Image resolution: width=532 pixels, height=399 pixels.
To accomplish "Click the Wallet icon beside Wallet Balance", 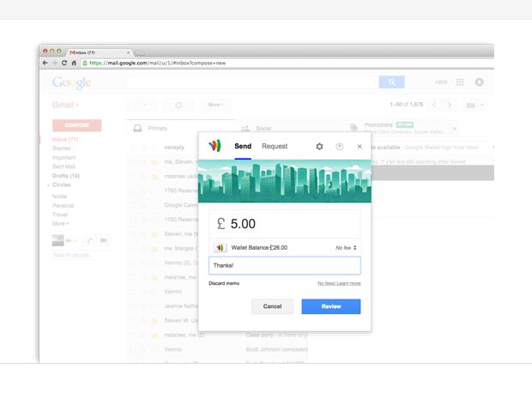I will [220, 248].
